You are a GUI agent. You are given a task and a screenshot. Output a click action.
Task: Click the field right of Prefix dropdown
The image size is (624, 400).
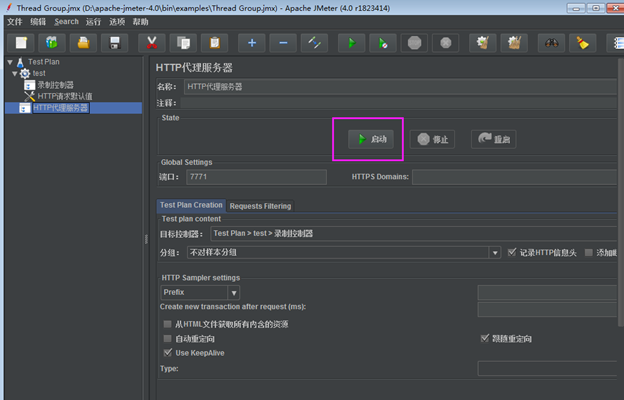point(548,293)
